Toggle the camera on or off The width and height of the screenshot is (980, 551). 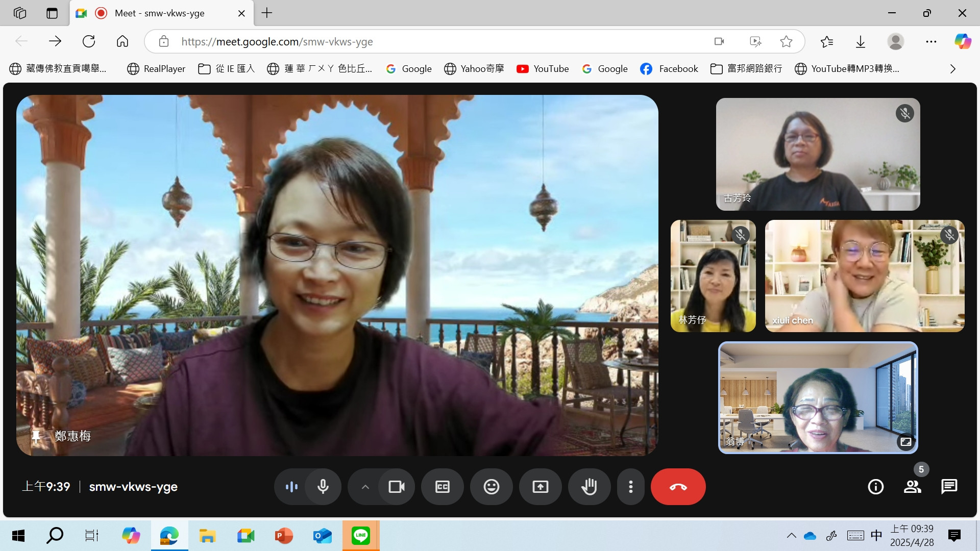coord(396,487)
